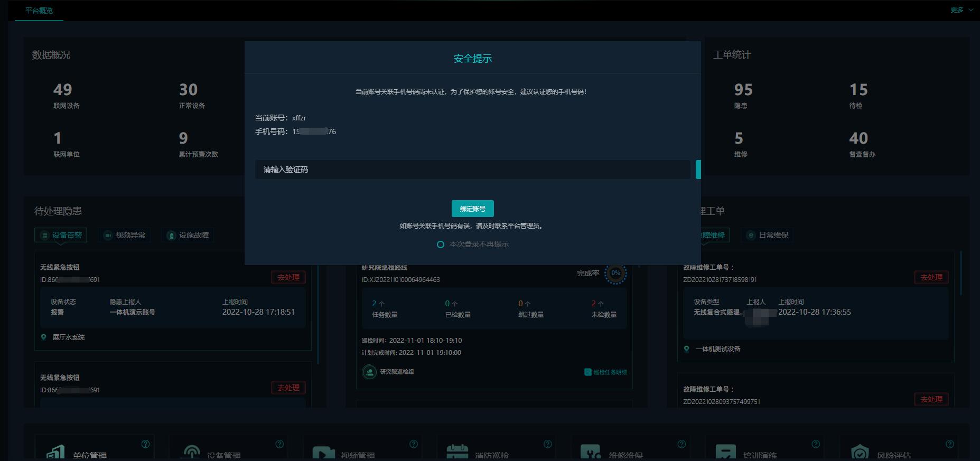Open the 巡检任务明细 link

point(606,372)
